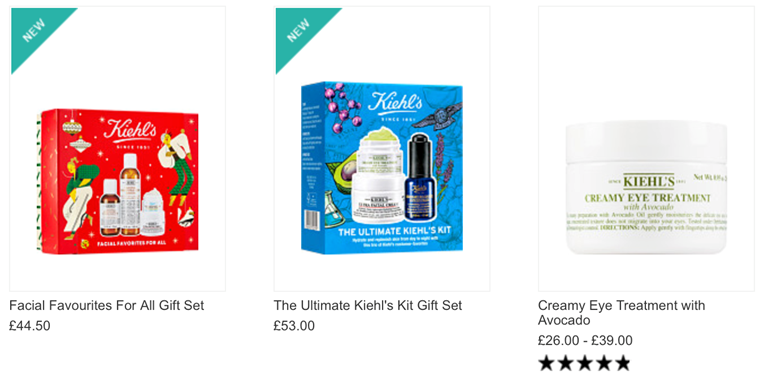Click the £53.00 price
764x388 pixels.
(294, 326)
